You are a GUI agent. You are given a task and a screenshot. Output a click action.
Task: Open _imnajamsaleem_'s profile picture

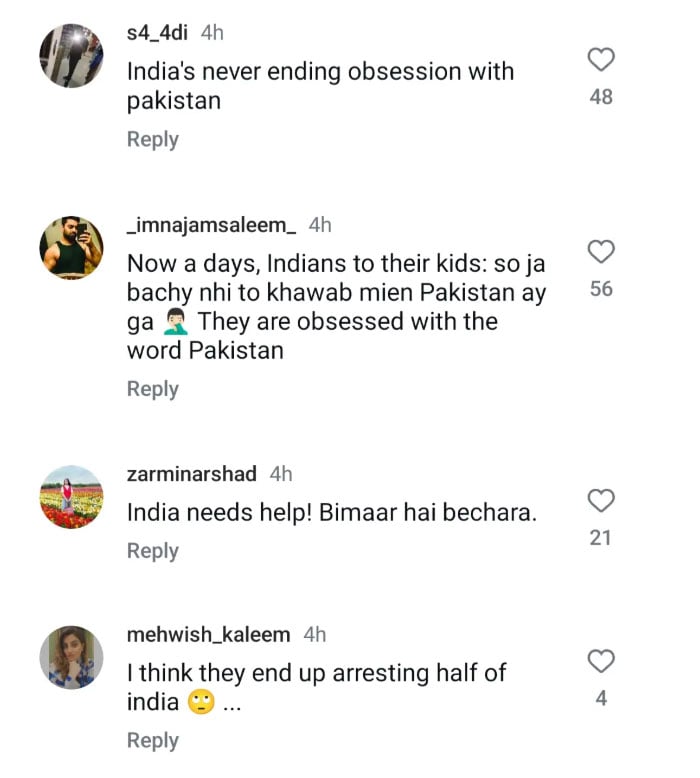point(71,247)
